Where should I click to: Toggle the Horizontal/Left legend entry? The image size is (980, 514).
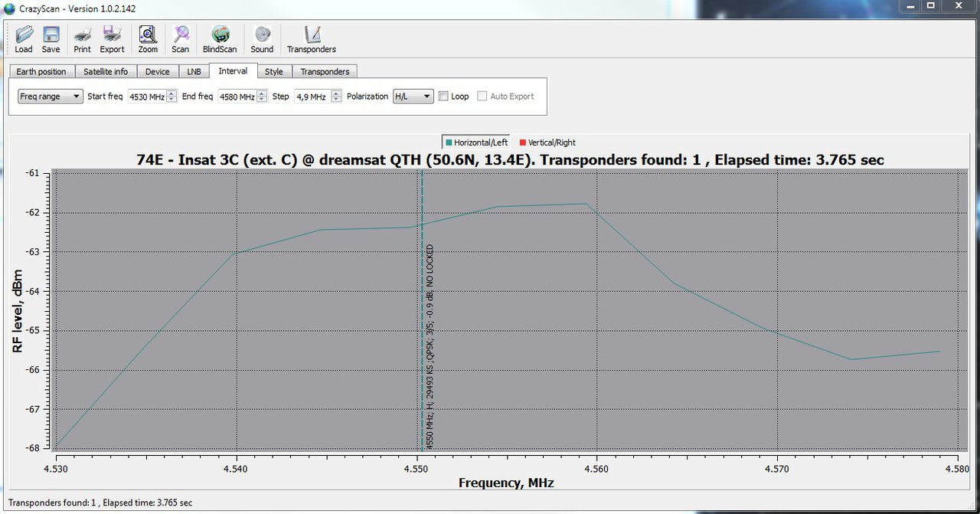click(476, 142)
